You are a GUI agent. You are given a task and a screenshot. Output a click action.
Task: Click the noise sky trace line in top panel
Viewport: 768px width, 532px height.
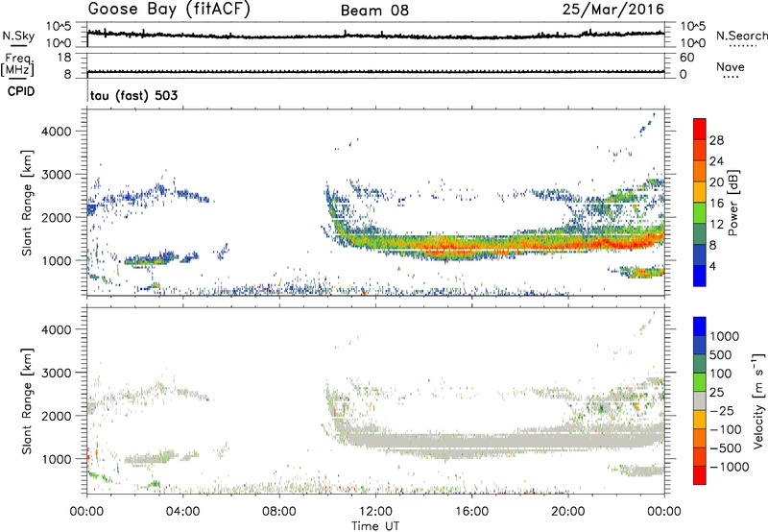coord(375,36)
